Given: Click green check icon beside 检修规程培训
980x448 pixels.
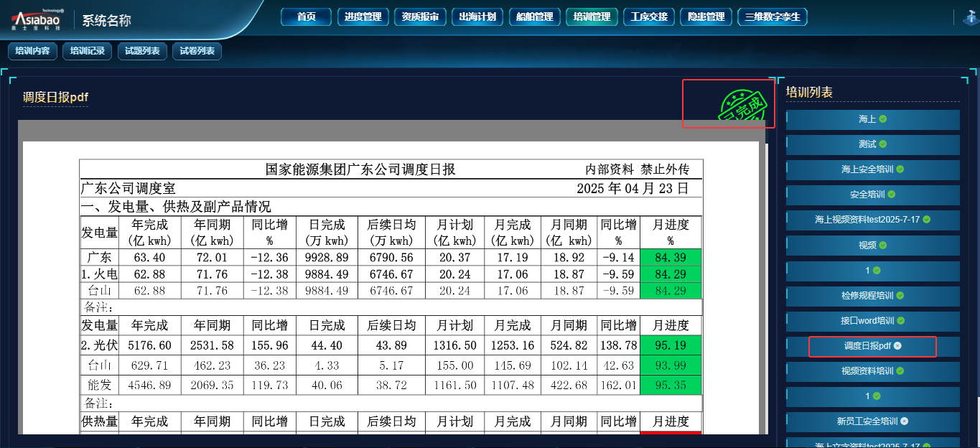Looking at the screenshot, I should (x=900, y=295).
